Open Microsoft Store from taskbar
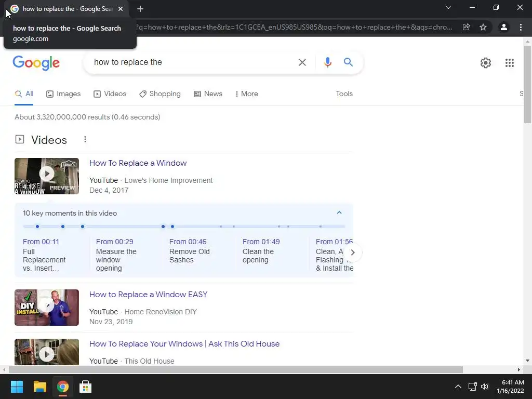Screen dimensions: 532x399 pos(85,387)
